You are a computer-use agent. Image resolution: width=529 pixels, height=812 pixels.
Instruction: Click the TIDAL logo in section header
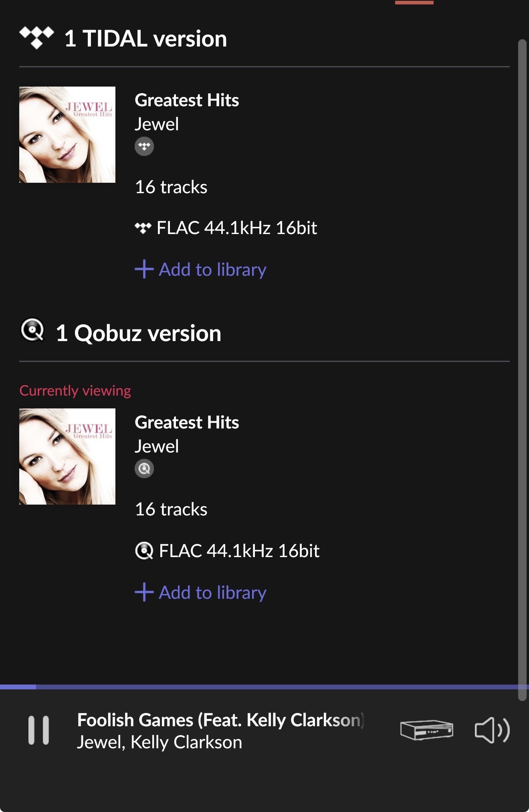[36, 37]
